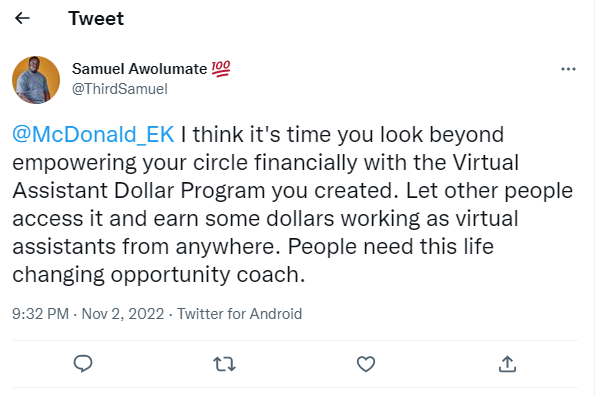599x396 pixels.
Task: Select the first tweet line after the mention
Action: click(x=342, y=135)
